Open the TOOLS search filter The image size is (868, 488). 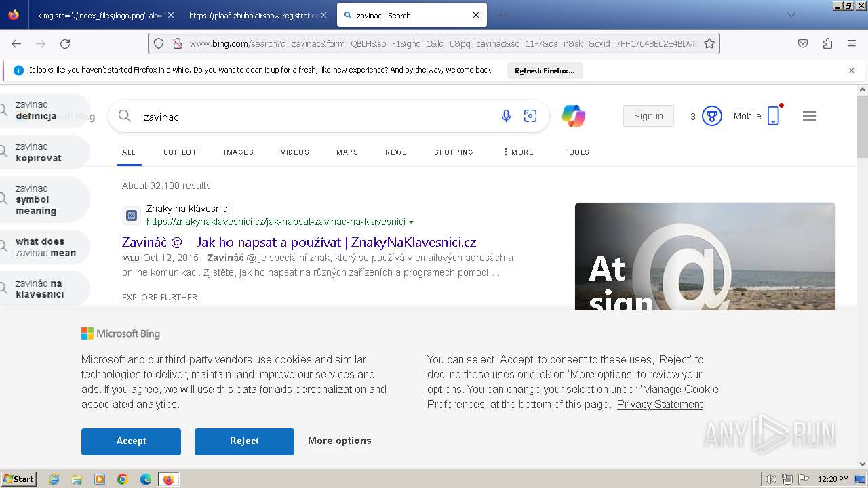click(576, 152)
